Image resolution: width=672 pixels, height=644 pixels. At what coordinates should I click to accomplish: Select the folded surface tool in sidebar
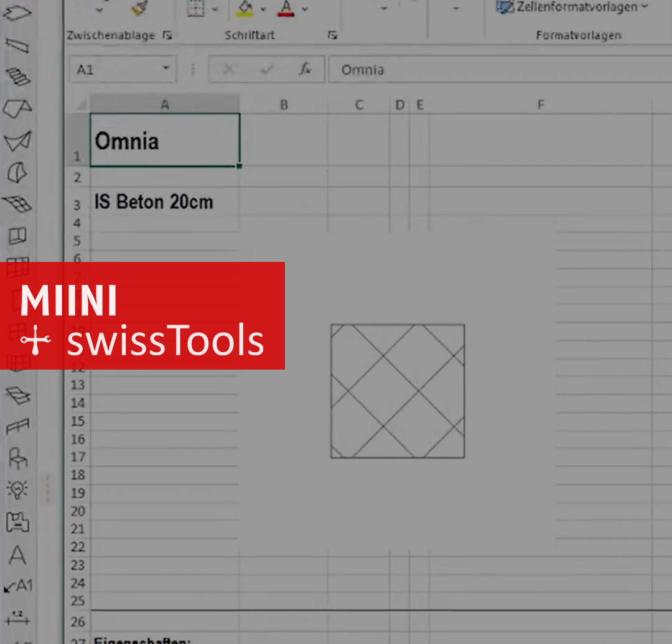click(x=17, y=141)
